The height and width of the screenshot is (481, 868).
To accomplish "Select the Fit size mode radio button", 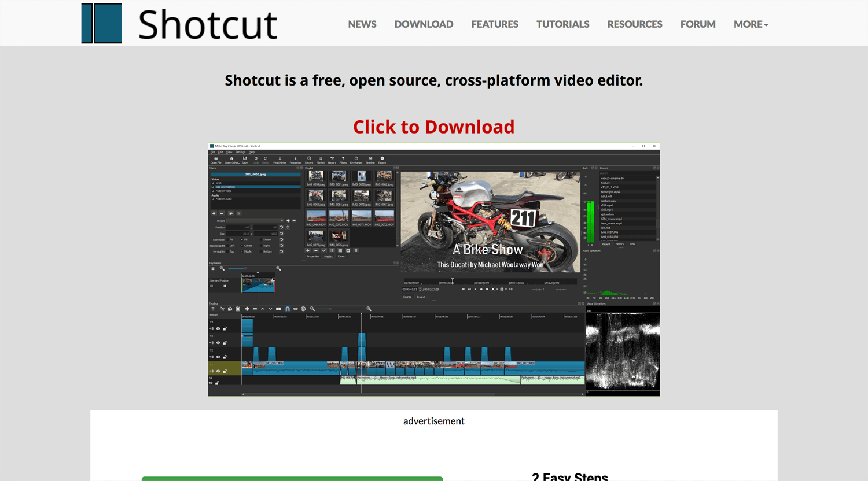I will (x=227, y=240).
